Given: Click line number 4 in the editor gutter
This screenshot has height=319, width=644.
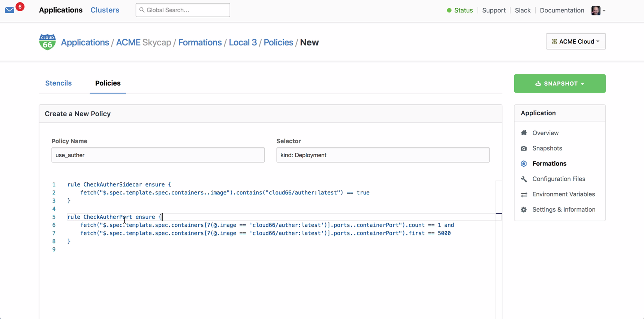Looking at the screenshot, I should tap(54, 209).
